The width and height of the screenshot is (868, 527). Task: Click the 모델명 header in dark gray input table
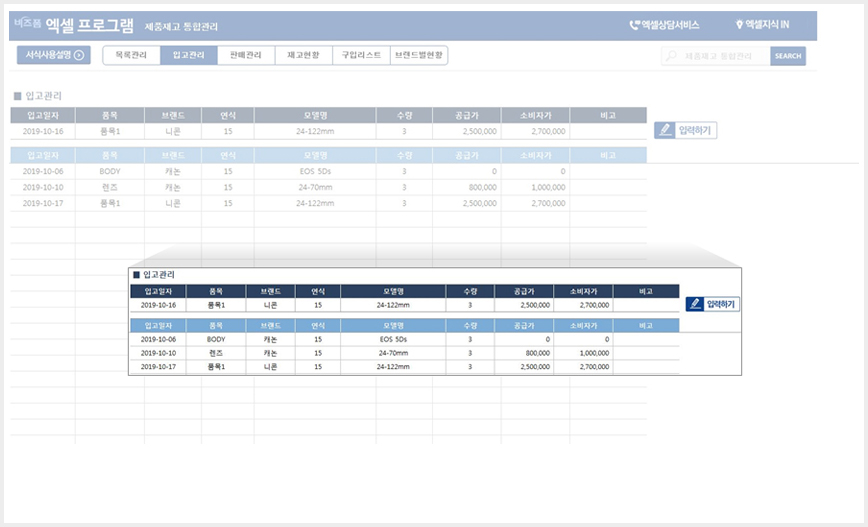315,115
